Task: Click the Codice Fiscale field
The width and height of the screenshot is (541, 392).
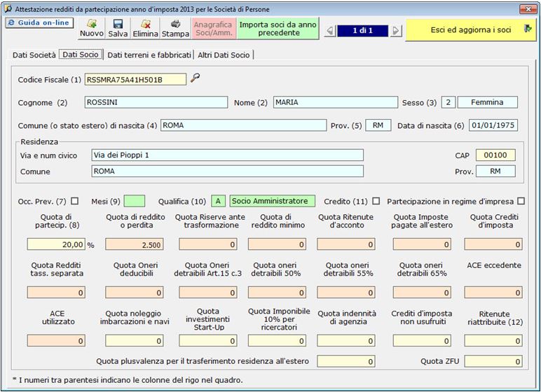Action: click(x=135, y=79)
